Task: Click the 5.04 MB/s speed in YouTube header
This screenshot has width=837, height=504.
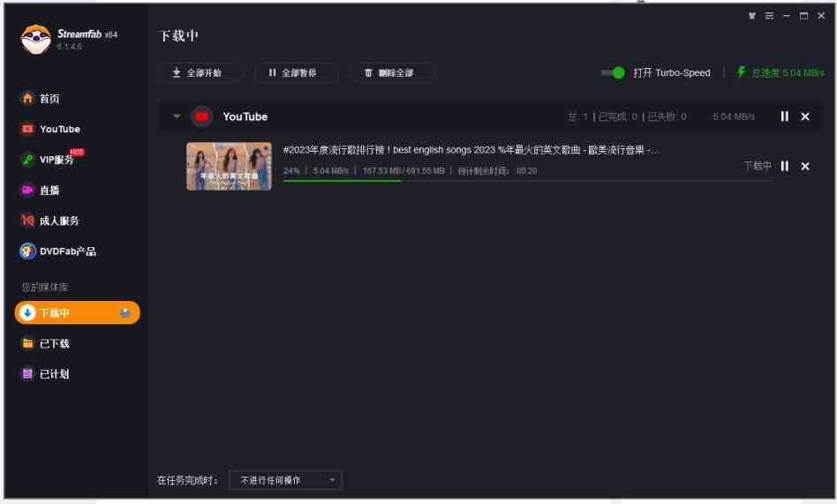Action: (734, 117)
